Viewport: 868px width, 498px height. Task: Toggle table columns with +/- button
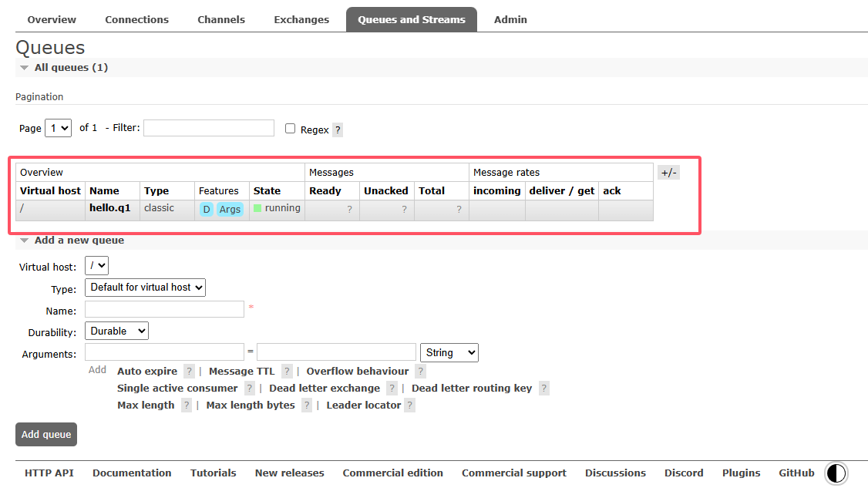point(668,173)
